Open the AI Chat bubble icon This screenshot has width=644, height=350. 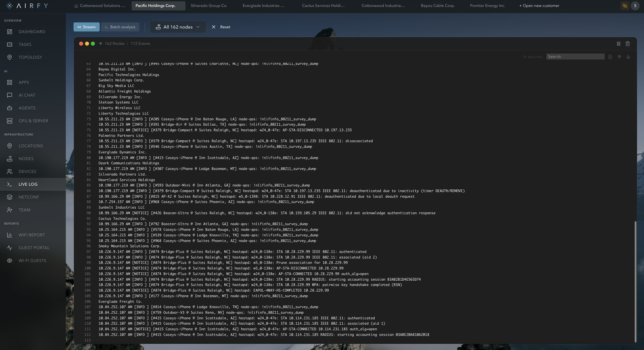tap(10, 95)
